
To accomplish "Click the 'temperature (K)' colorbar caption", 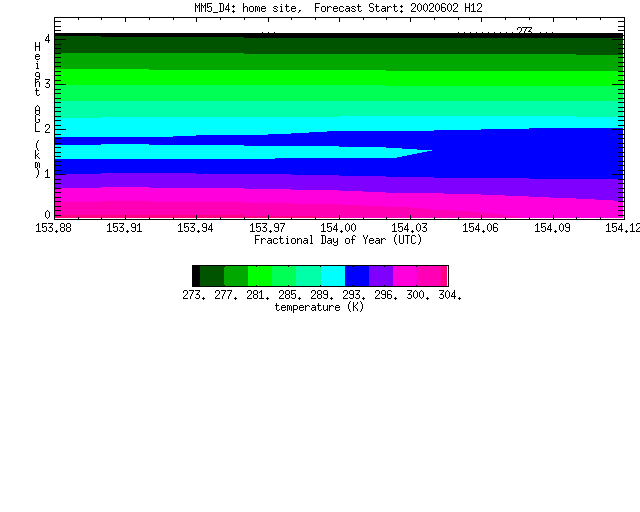I will [319, 307].
